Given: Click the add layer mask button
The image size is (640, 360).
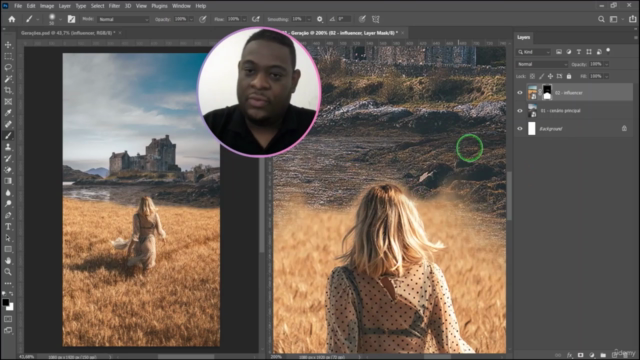Looking at the screenshot, I should 580,355.
